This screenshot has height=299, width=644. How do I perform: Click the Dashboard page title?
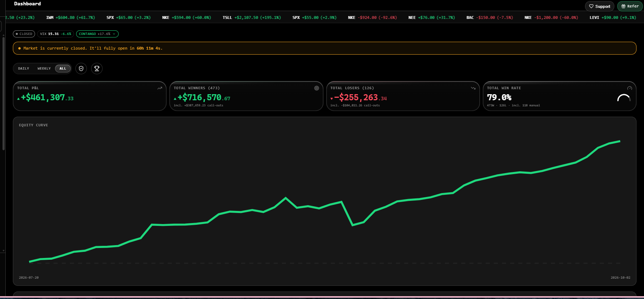tap(28, 4)
